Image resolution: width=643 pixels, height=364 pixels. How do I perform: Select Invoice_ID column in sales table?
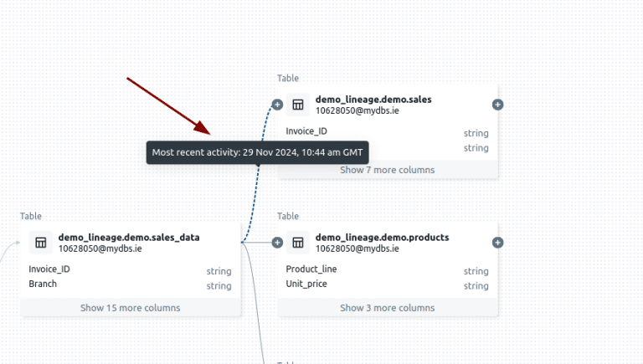[306, 131]
